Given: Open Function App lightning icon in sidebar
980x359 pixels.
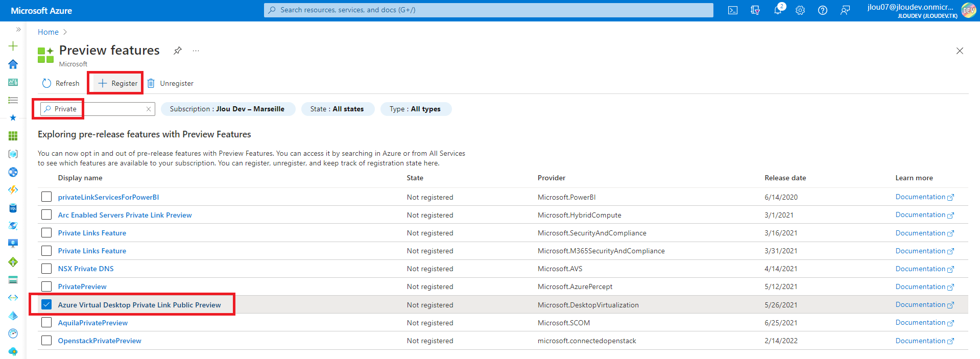Looking at the screenshot, I should [13, 190].
